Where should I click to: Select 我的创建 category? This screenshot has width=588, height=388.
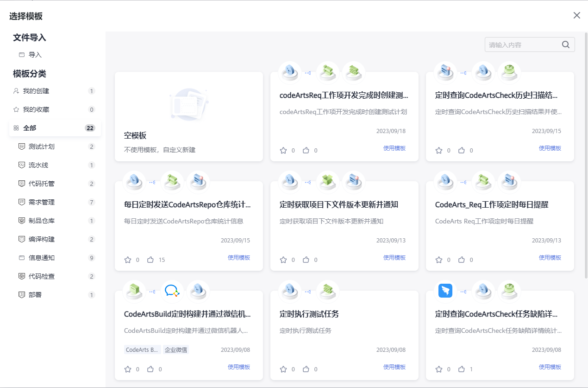55,91
